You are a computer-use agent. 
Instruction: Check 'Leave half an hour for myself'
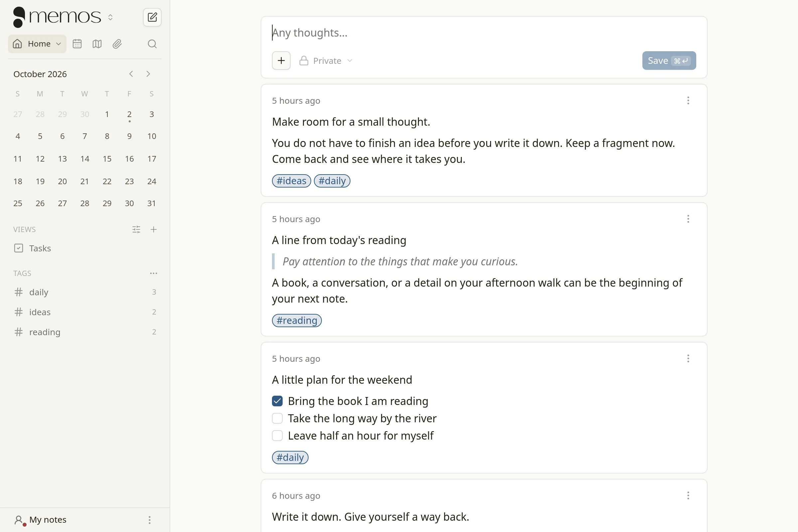pos(277,436)
